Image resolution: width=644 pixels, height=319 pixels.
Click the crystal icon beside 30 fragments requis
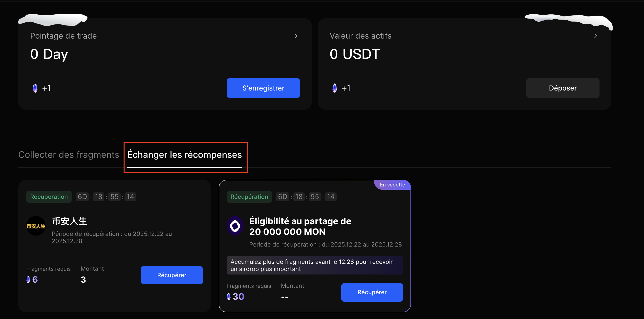229,296
